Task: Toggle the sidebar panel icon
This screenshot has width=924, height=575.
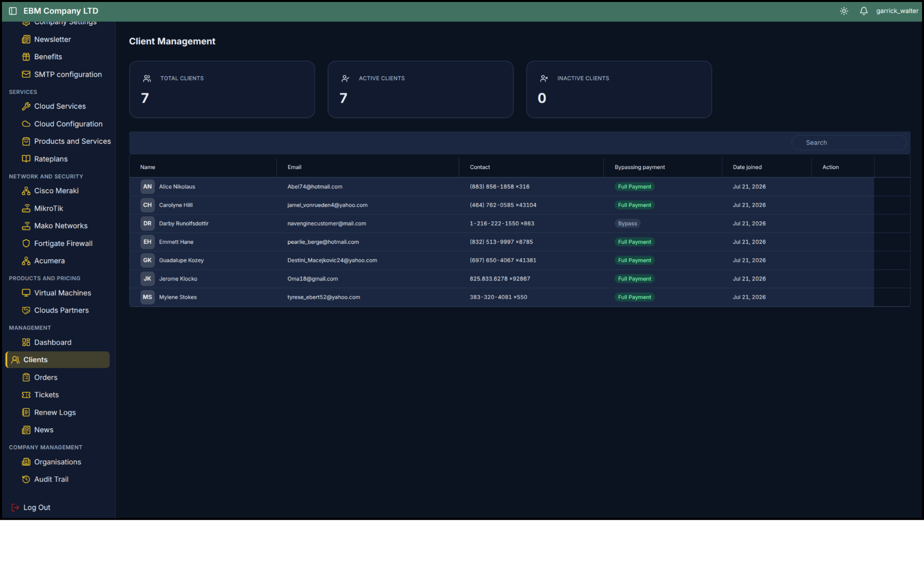Action: (13, 11)
